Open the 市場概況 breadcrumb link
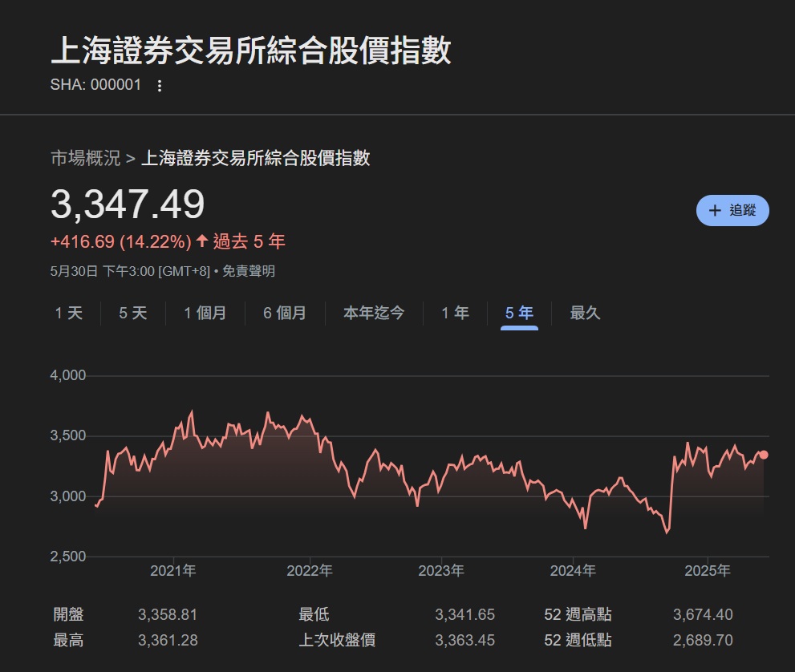This screenshot has height=672, width=795. (x=85, y=158)
